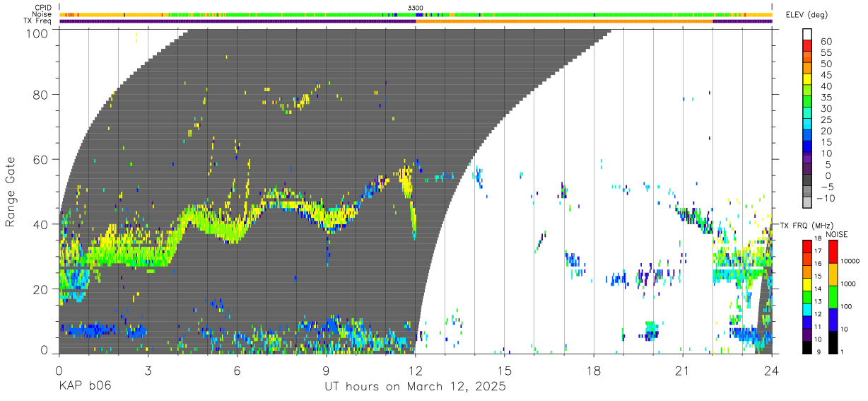Click the x-axis UT hour tick 12

(416, 370)
